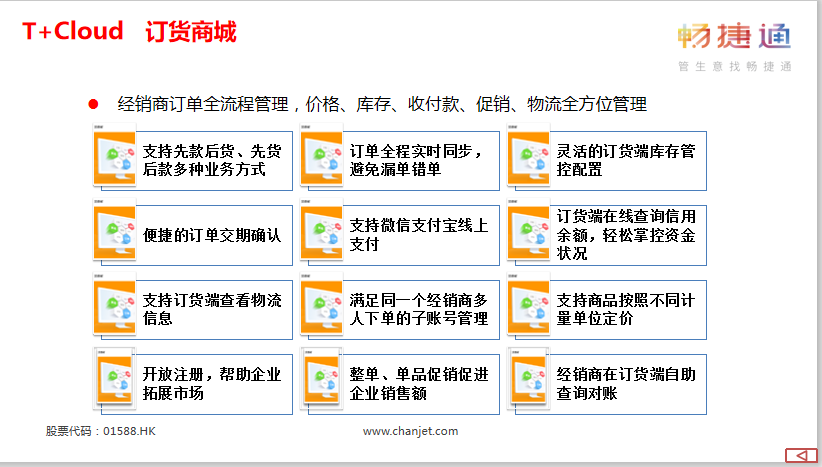The height and width of the screenshot is (467, 822).
Task: Click the monitor icon beside 支持订货端查看物流信息
Action: coord(115,304)
